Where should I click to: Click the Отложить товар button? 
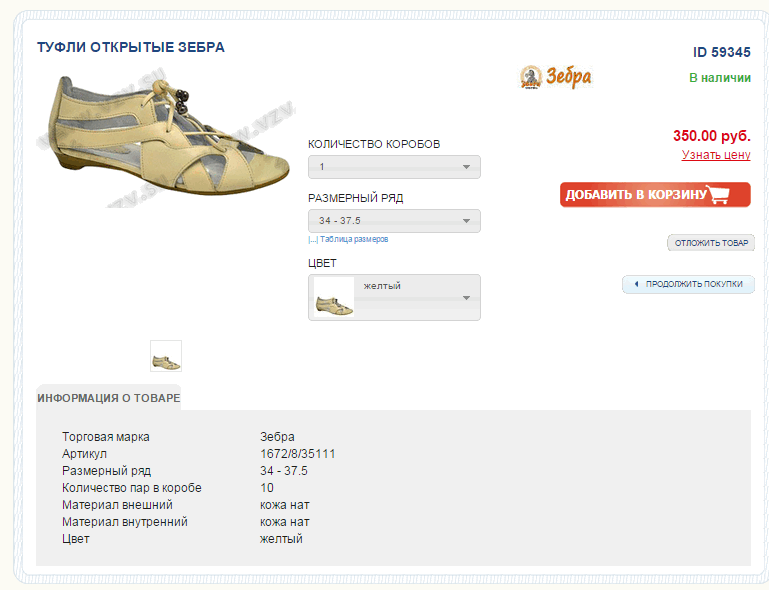coord(711,243)
